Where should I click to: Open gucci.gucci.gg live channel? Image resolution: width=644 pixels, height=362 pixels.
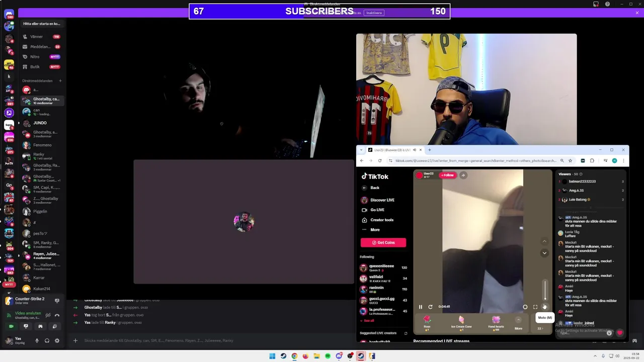[383, 300]
